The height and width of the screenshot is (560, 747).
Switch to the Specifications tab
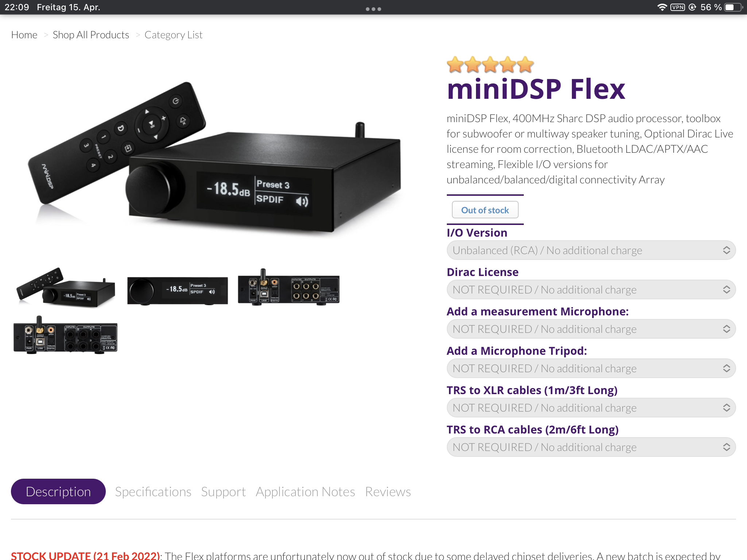[153, 491]
